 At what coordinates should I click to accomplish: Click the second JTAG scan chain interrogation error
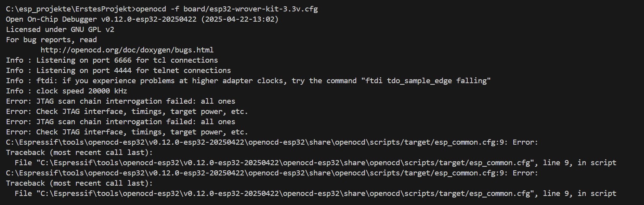[120, 122]
